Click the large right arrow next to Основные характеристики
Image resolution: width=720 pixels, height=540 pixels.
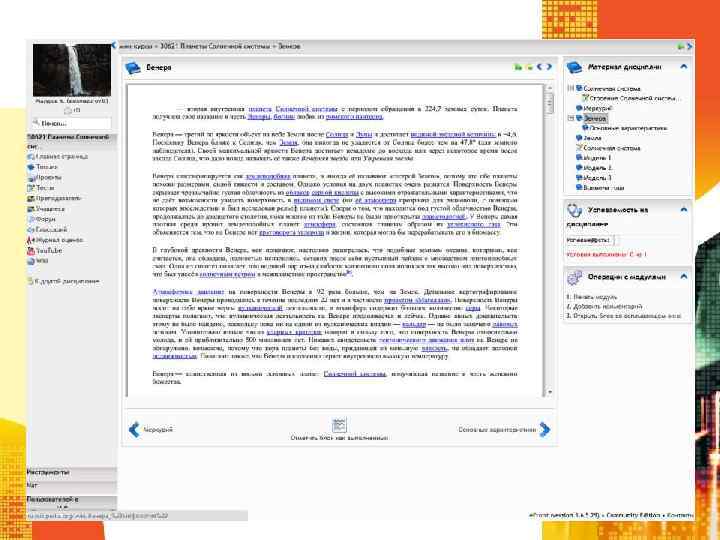pos(545,430)
